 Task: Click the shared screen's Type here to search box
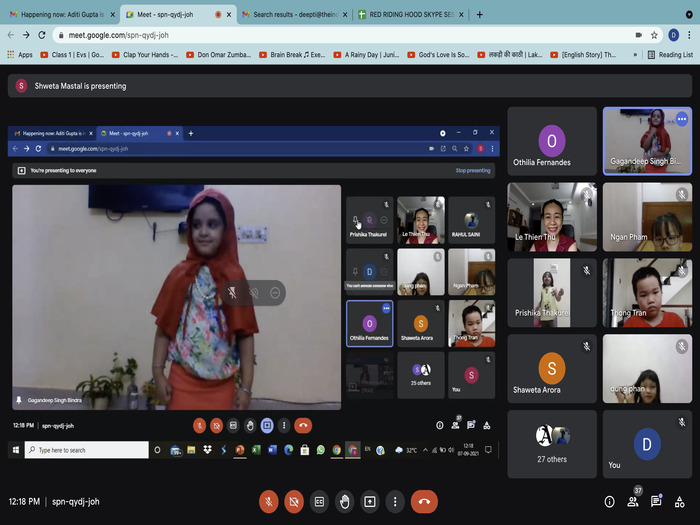click(x=87, y=450)
